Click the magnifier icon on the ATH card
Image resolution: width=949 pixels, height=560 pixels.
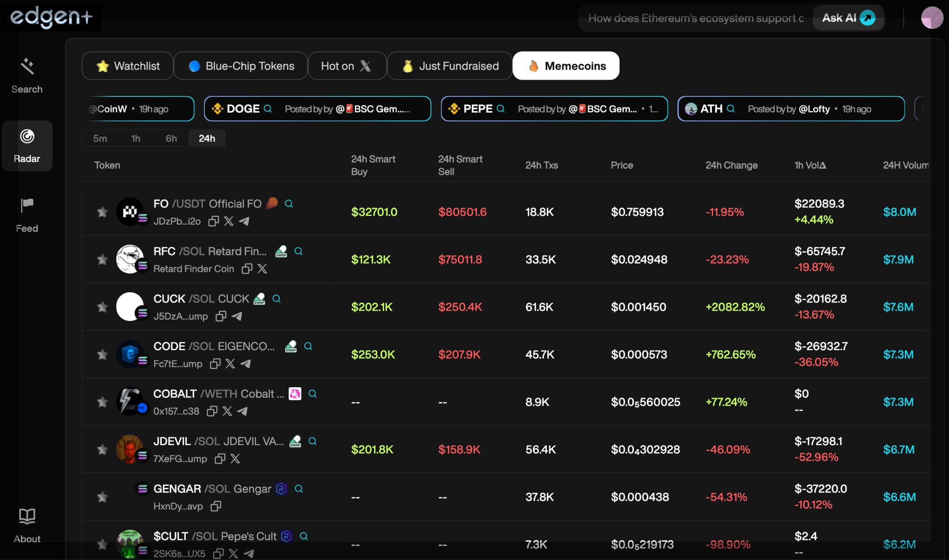[731, 108]
